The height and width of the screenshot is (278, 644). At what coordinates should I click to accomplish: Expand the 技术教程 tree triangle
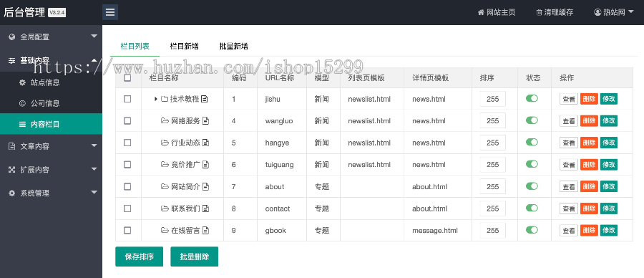(x=156, y=99)
